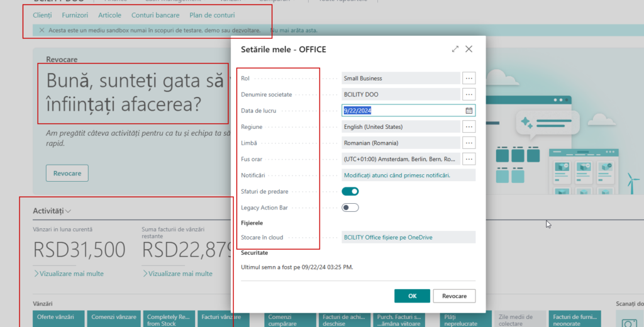Open the Facturi de furnizori neonorate tile
Viewport: 644px width, 327px height.
(x=575, y=319)
